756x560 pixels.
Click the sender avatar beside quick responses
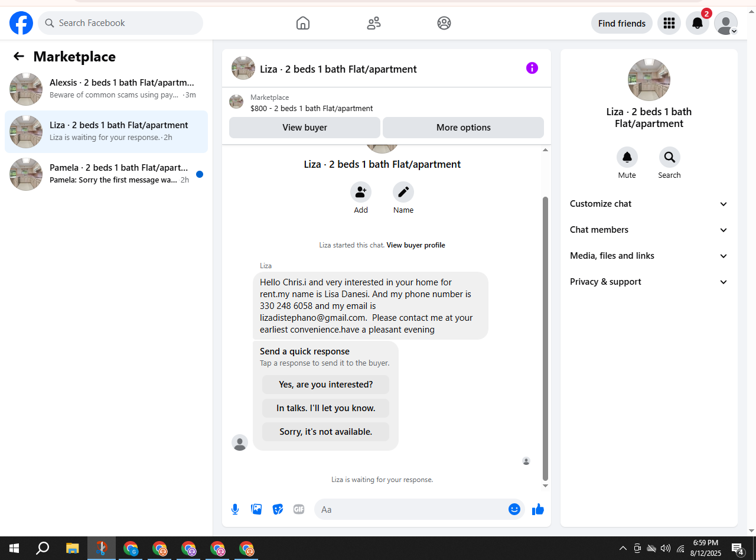(x=240, y=442)
